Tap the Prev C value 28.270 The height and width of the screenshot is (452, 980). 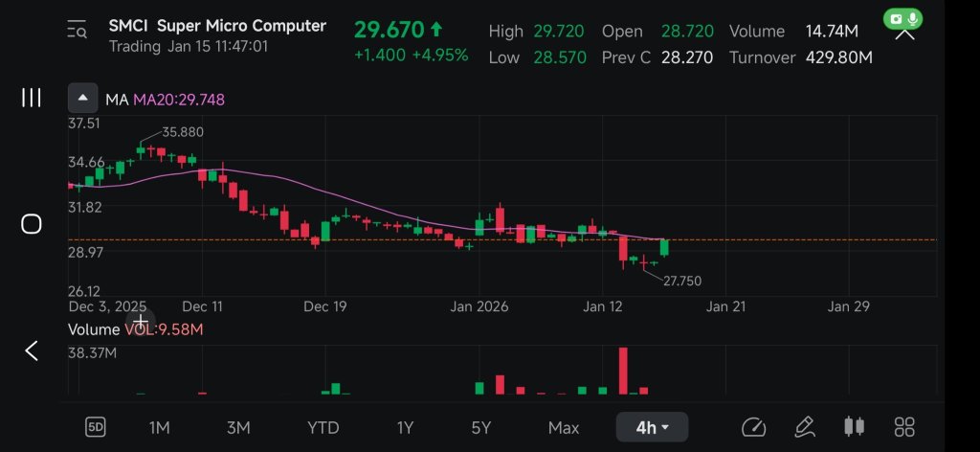[x=687, y=57]
